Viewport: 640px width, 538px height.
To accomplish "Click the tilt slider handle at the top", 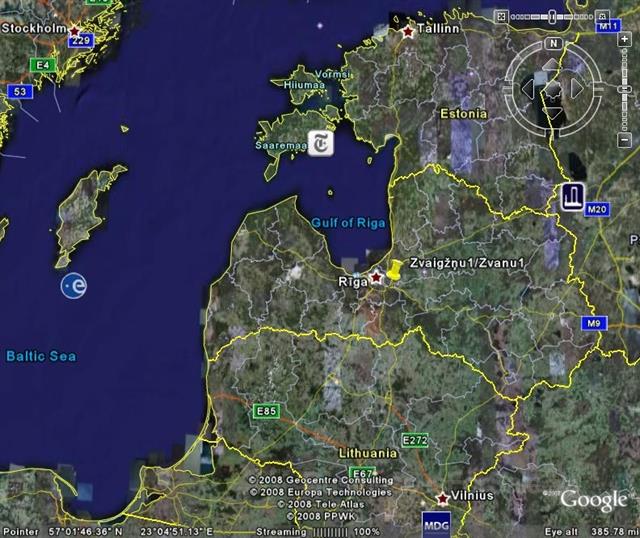I will [553, 16].
